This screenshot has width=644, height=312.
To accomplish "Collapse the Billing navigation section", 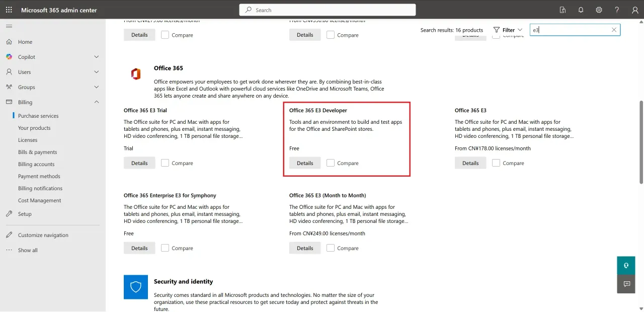I will click(x=97, y=102).
